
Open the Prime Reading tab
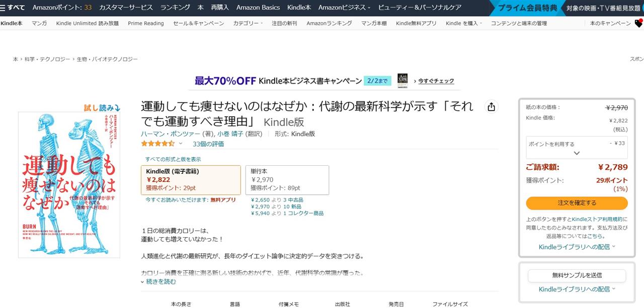[x=146, y=24]
